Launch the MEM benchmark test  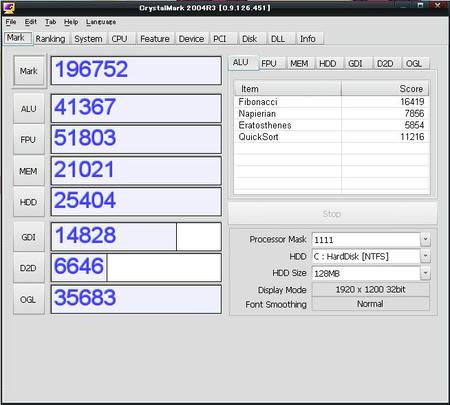click(29, 171)
